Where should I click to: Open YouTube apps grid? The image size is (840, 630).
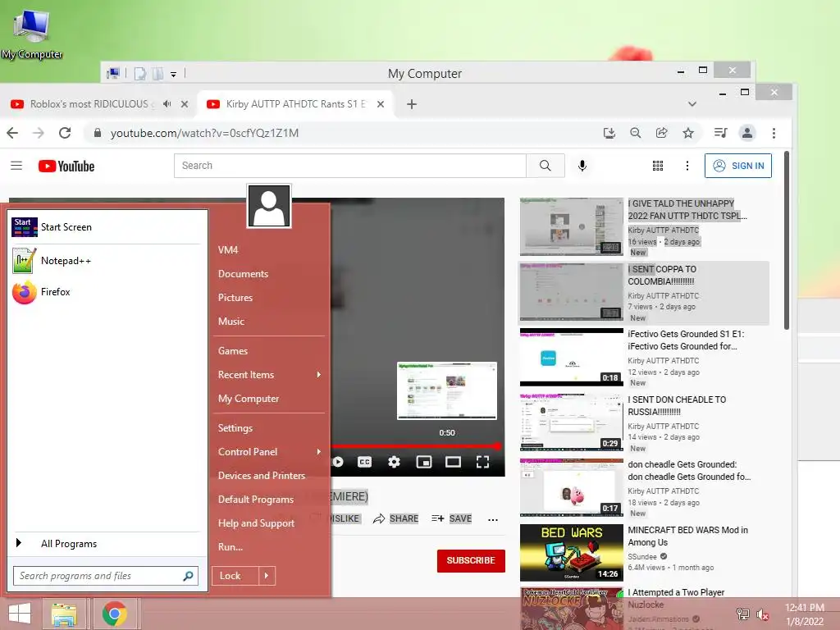pos(658,166)
